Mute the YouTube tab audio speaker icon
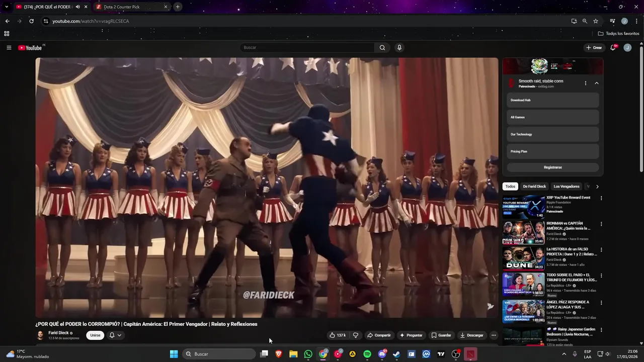 (77, 7)
